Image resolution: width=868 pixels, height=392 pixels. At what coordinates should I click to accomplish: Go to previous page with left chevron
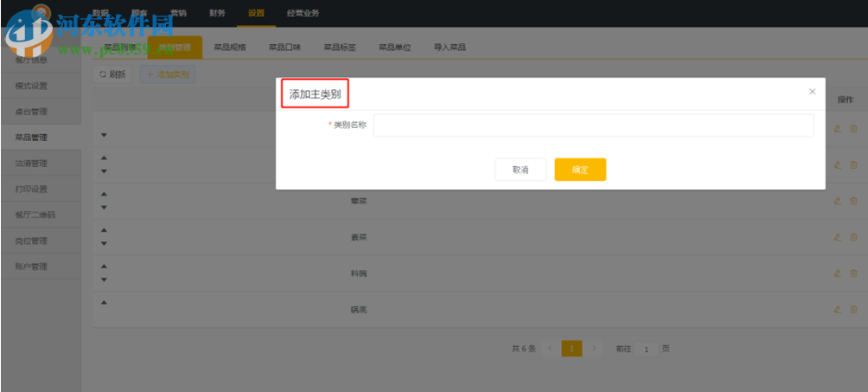550,349
